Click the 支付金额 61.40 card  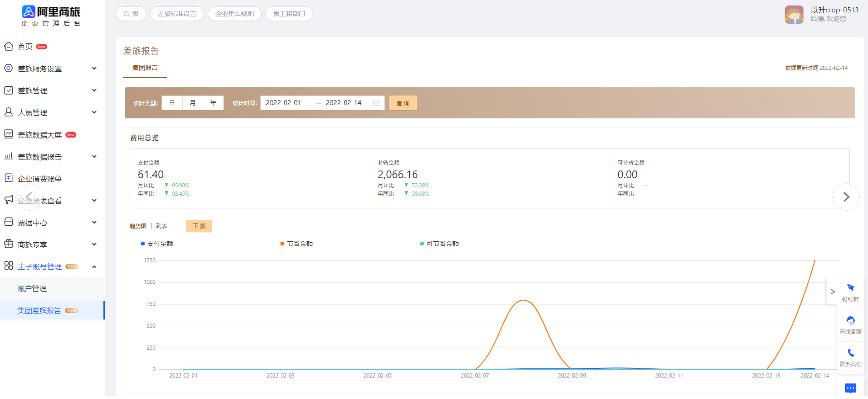[x=250, y=178]
